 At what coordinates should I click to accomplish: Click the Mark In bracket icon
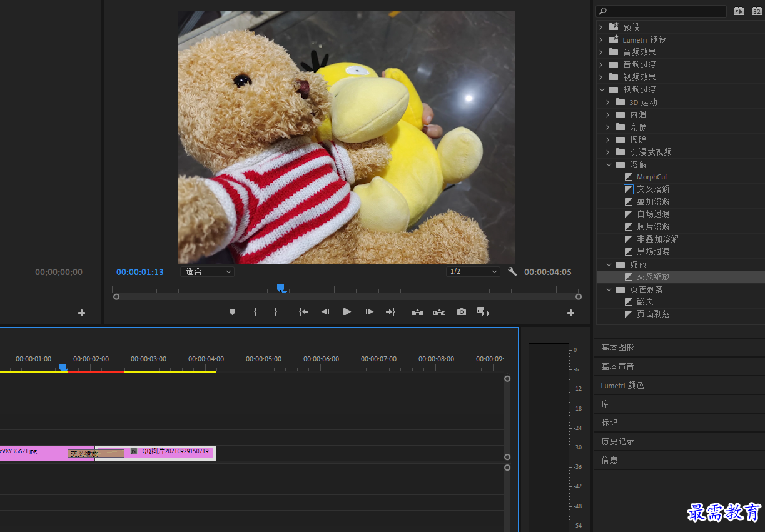coord(255,311)
